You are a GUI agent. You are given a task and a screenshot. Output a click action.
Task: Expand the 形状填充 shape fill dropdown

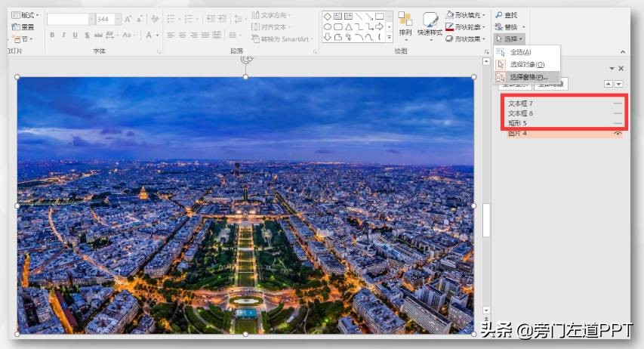(x=484, y=14)
